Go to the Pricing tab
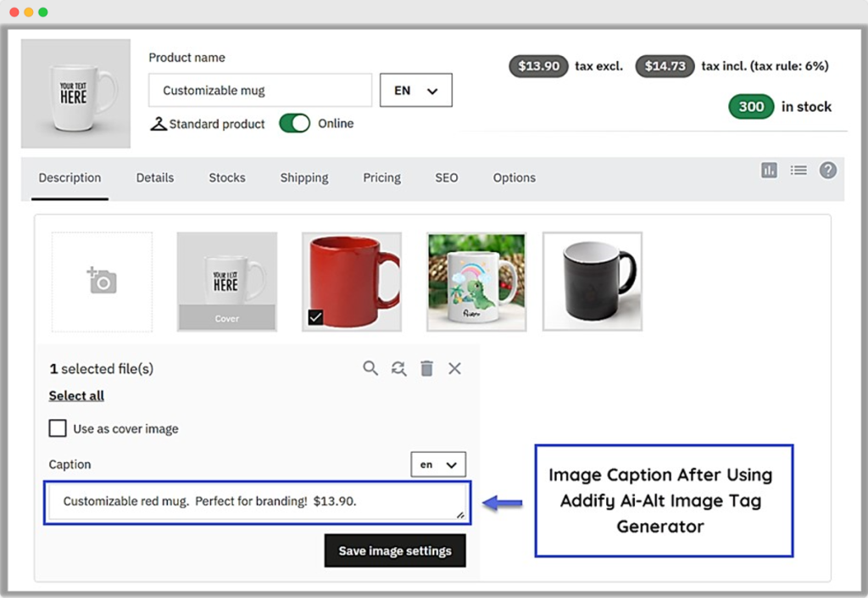The height and width of the screenshot is (598, 868). (x=382, y=178)
